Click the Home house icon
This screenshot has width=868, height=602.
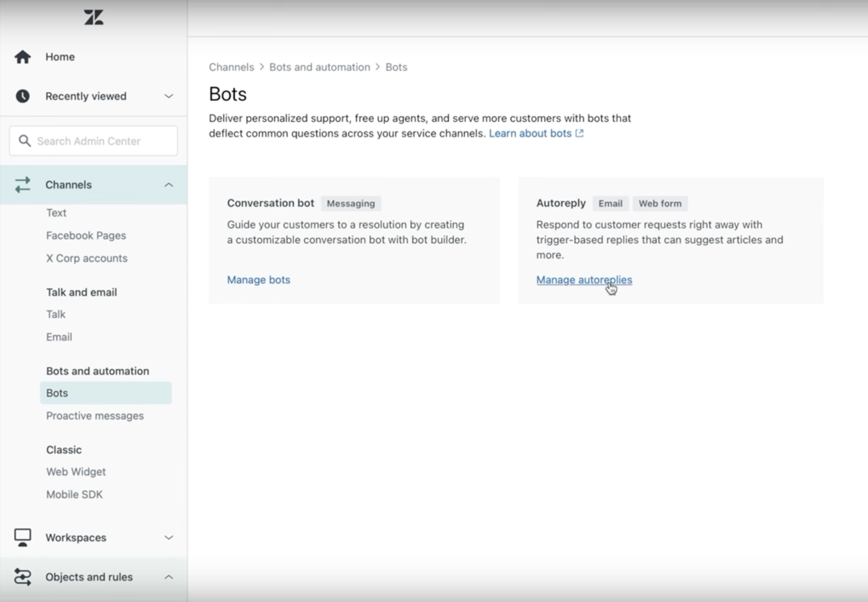point(23,57)
